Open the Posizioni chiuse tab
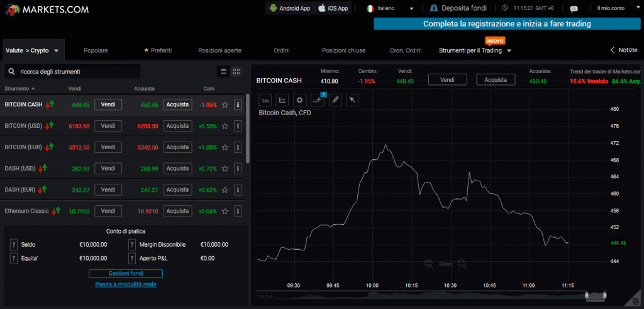 click(x=344, y=50)
